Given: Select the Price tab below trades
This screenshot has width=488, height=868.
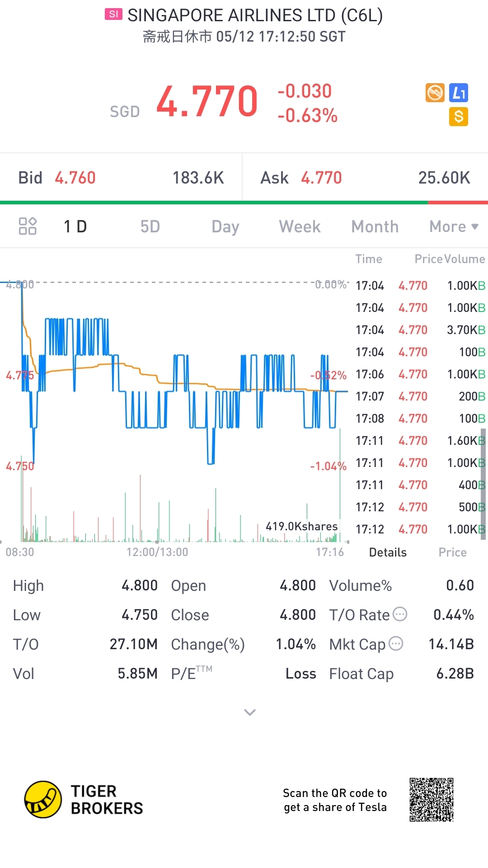Looking at the screenshot, I should pos(452,552).
